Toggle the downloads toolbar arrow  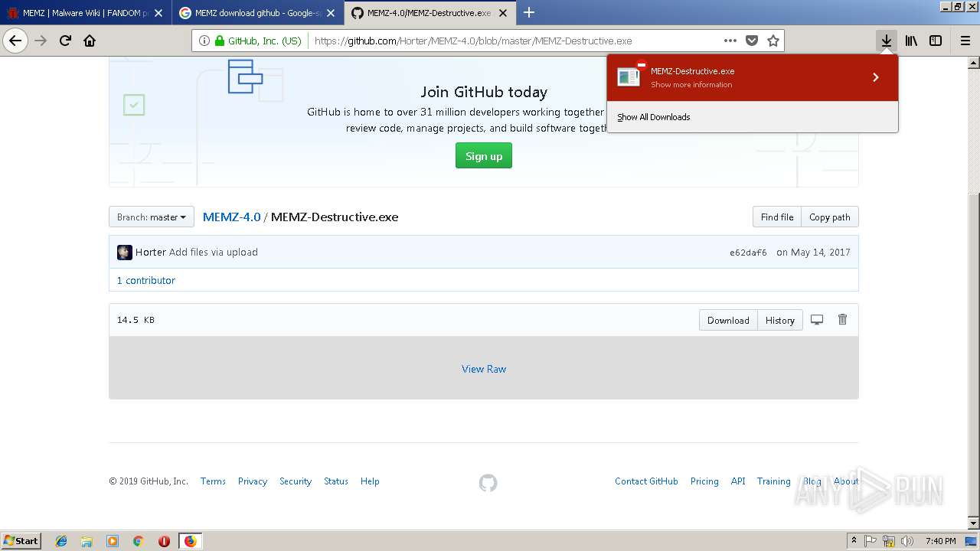(x=886, y=41)
